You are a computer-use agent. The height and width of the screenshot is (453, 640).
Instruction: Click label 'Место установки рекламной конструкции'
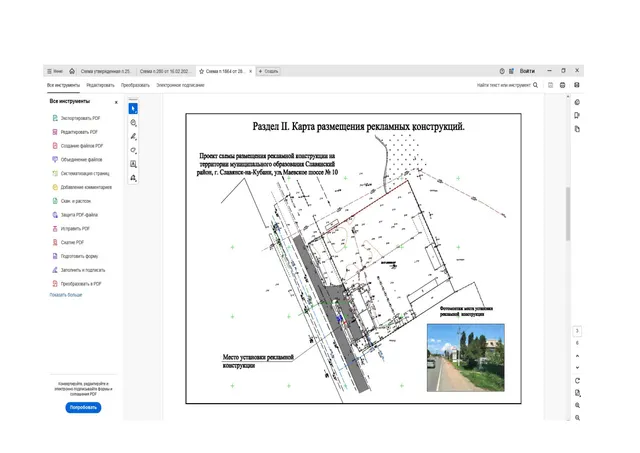coord(258,362)
